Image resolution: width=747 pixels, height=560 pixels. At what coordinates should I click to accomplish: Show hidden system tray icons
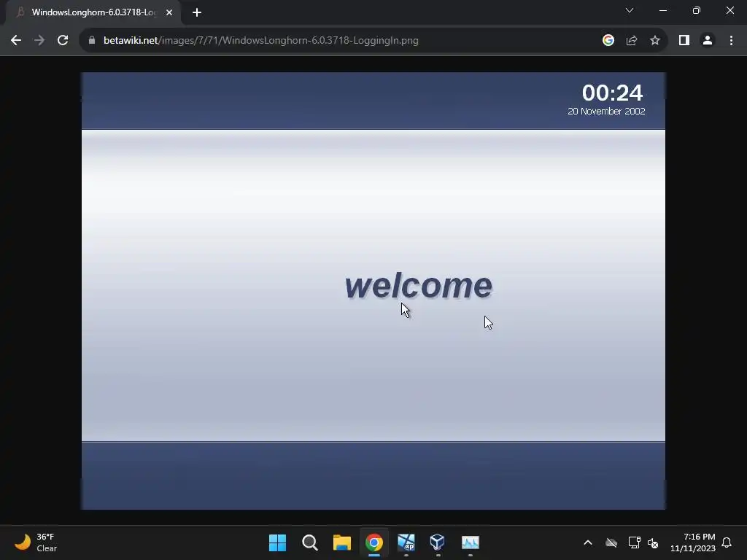pyautogui.click(x=588, y=542)
